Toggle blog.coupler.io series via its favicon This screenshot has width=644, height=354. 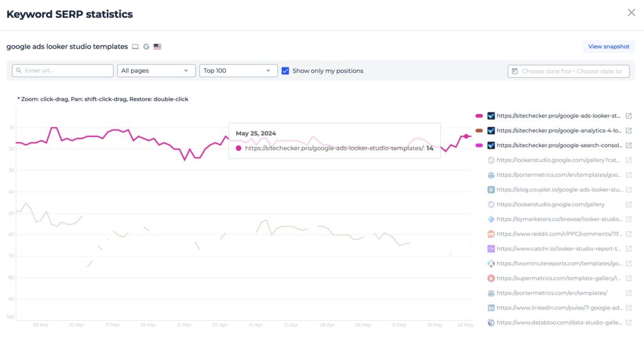coord(491,190)
